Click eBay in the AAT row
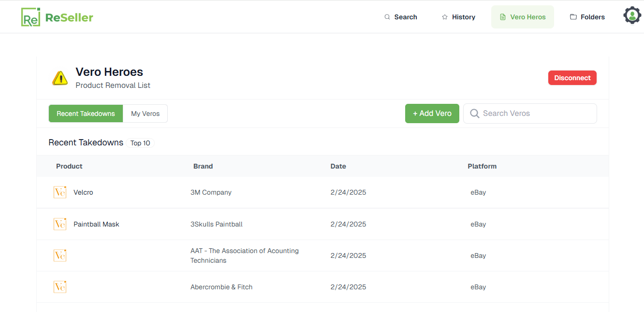 [x=478, y=255]
